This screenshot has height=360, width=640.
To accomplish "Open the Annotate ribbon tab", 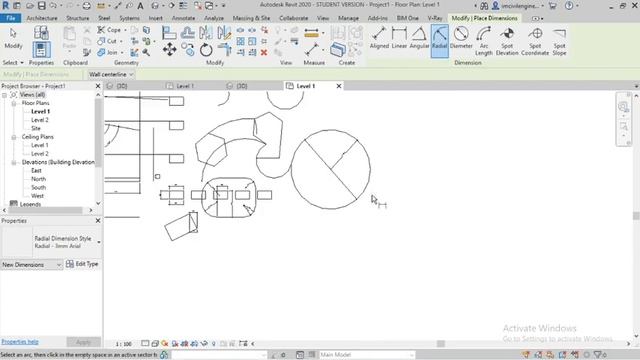I will [183, 18].
